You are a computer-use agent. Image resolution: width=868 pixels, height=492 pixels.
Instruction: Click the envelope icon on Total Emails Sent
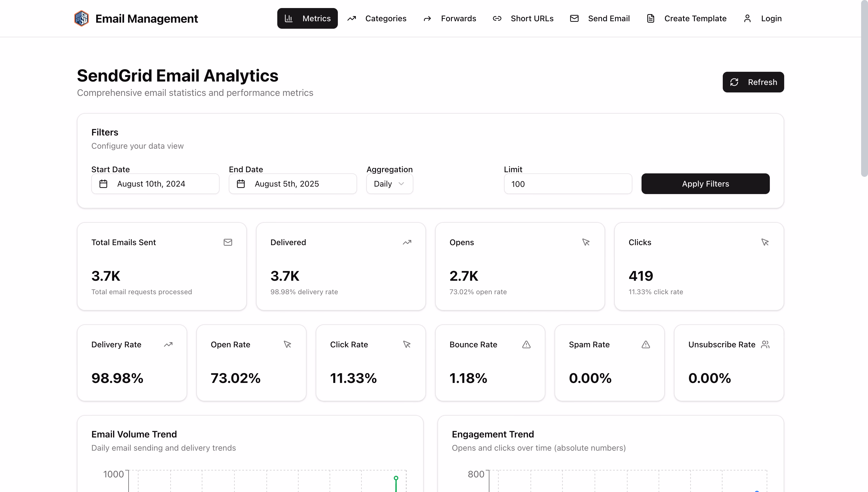point(228,242)
